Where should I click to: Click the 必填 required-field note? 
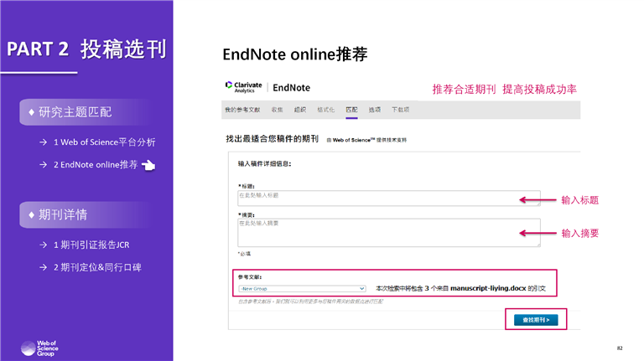pos(244,254)
